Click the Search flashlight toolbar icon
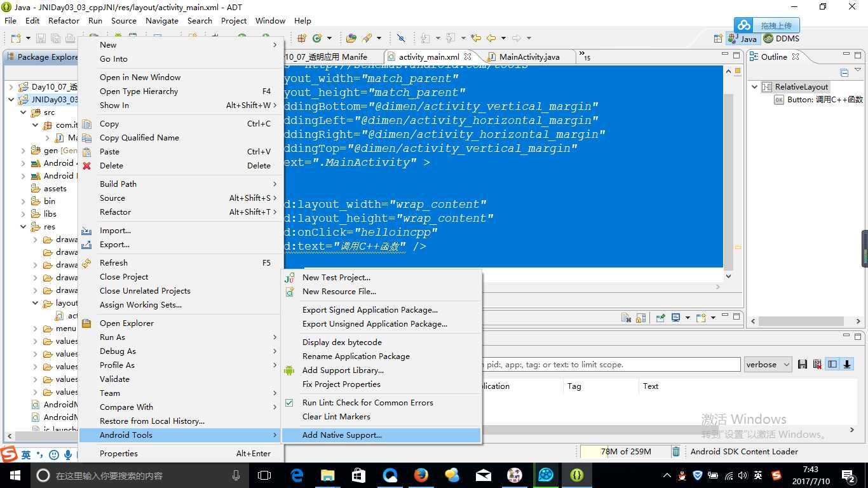This screenshot has height=488, width=868. point(367,38)
